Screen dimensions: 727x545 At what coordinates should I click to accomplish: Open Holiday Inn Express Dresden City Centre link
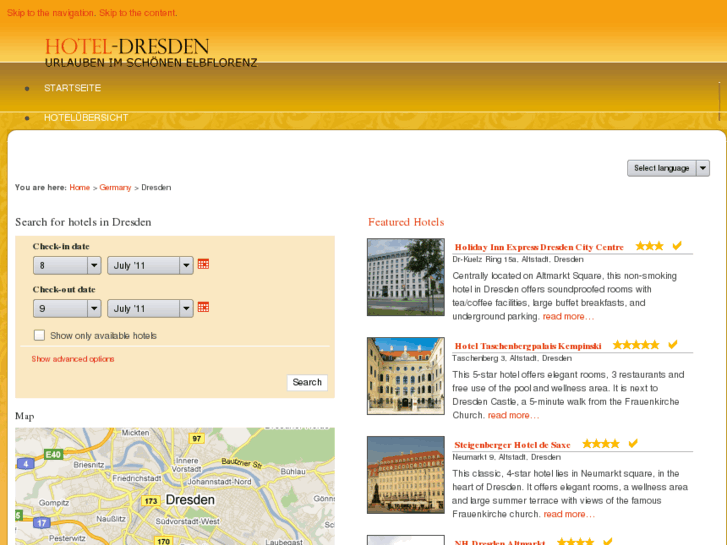coord(539,247)
